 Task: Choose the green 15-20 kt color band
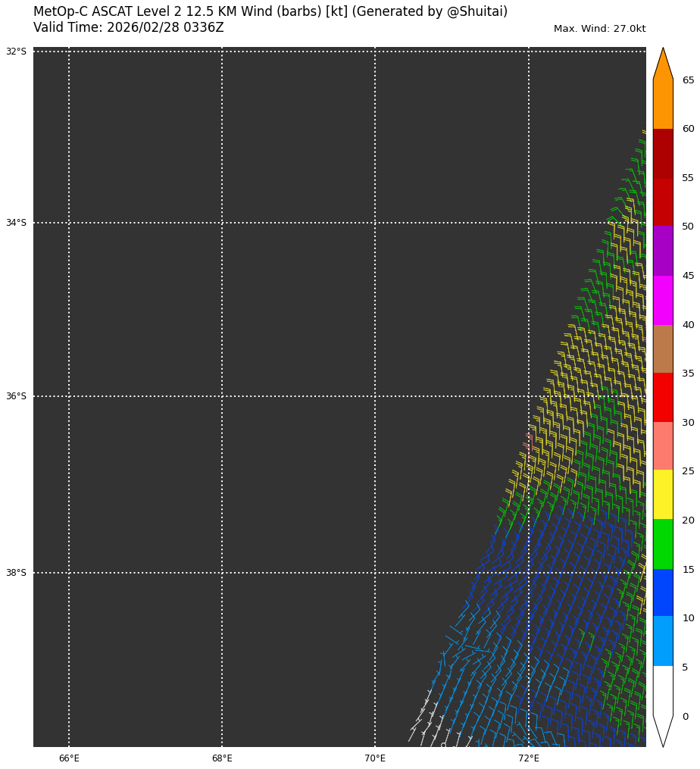(x=663, y=544)
